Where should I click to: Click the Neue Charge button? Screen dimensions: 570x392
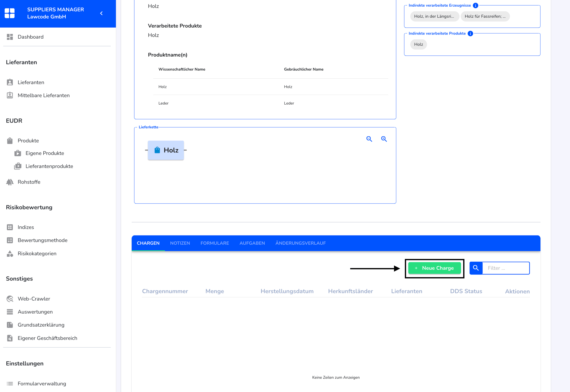pos(434,268)
